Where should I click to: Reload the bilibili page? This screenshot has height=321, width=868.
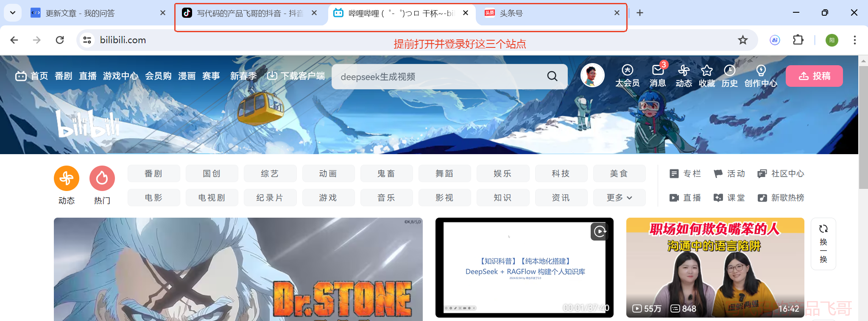tap(60, 40)
